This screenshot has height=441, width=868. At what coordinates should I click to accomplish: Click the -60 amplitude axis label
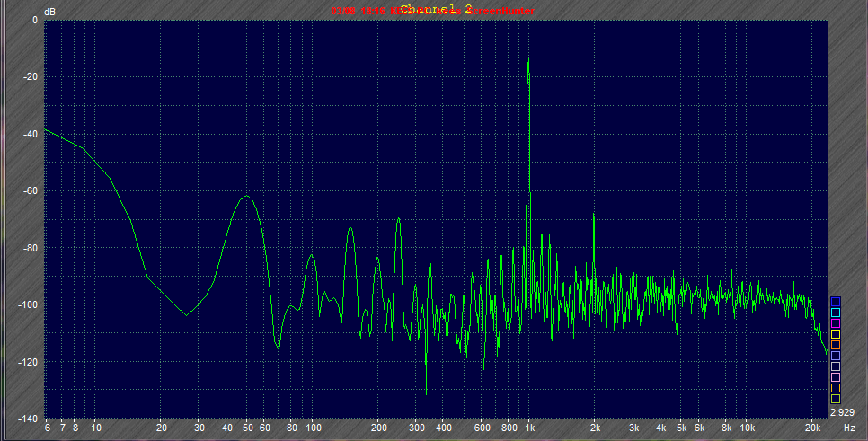(x=29, y=191)
